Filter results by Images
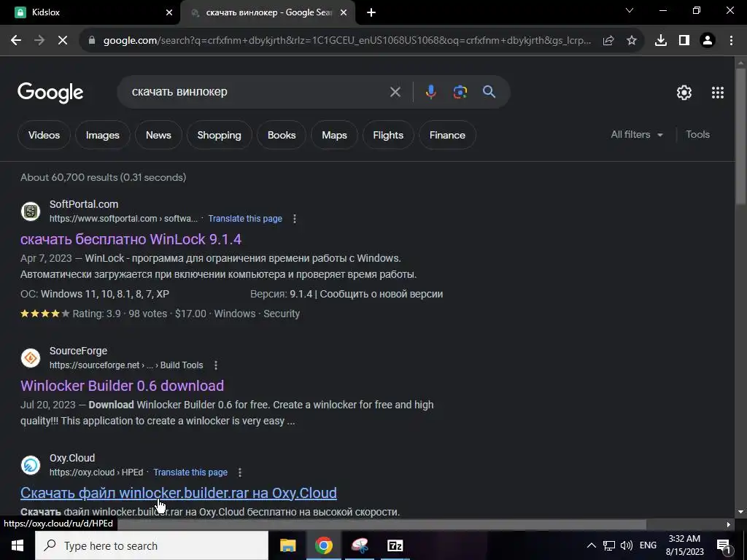 [102, 135]
